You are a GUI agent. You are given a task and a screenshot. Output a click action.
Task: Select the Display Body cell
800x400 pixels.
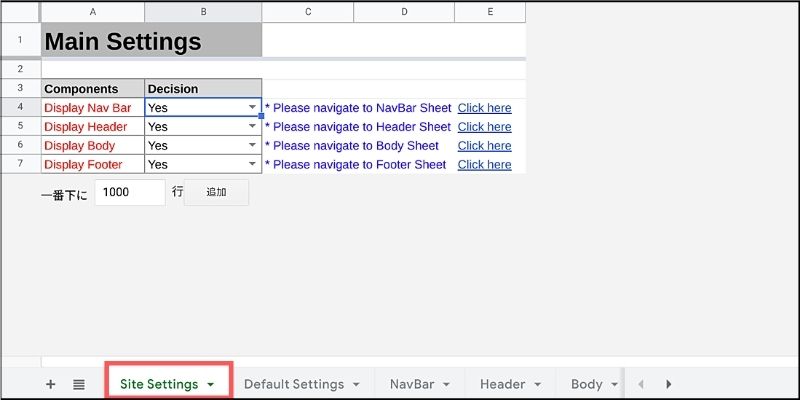93,145
